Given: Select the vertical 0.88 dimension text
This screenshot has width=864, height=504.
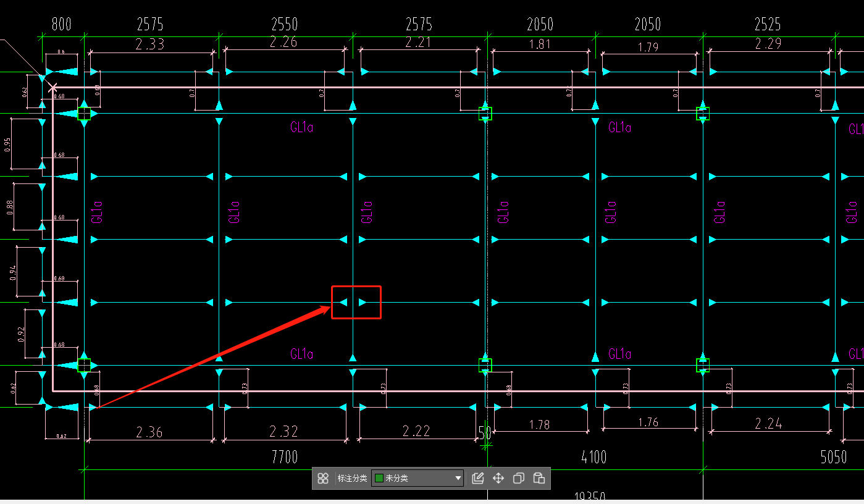Looking at the screenshot, I should pyautogui.click(x=10, y=208).
